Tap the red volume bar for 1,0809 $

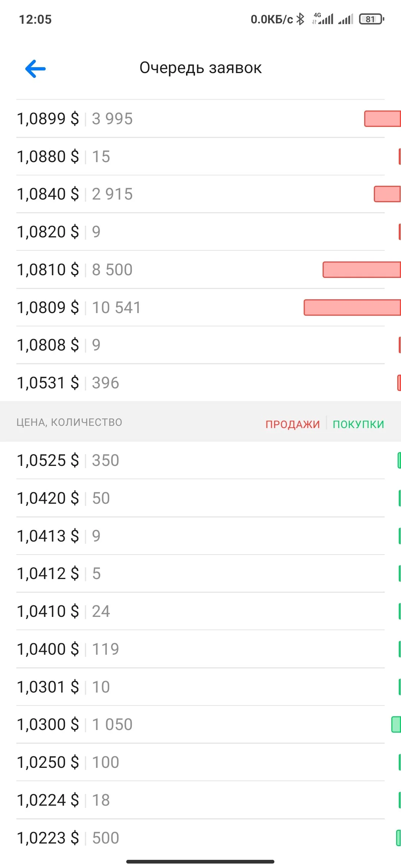click(x=352, y=308)
